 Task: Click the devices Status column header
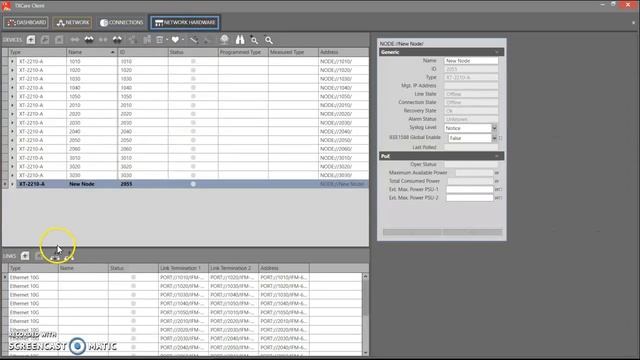(x=193, y=52)
